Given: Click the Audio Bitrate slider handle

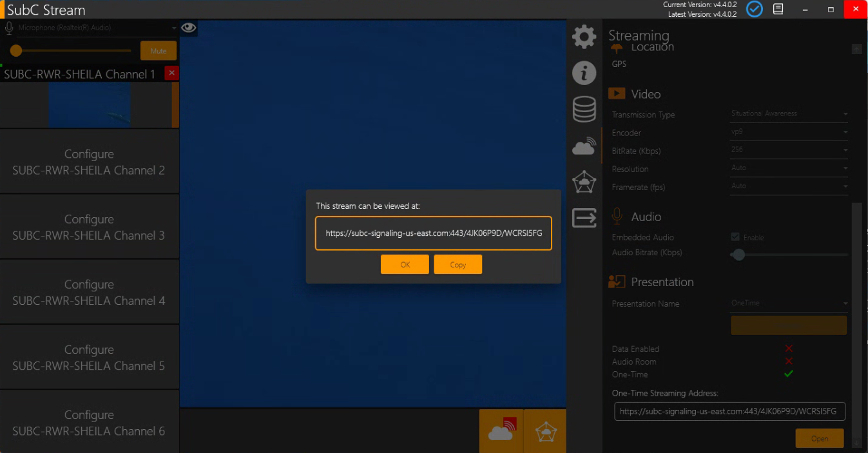Looking at the screenshot, I should [x=738, y=255].
